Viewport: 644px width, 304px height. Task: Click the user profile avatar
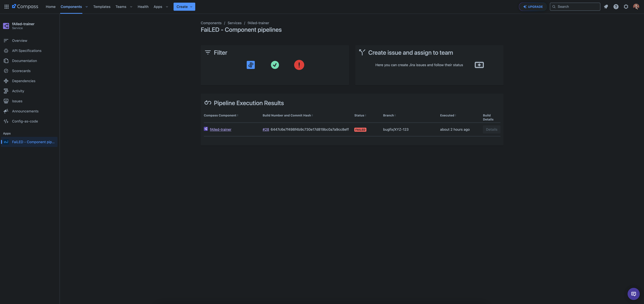636,7
